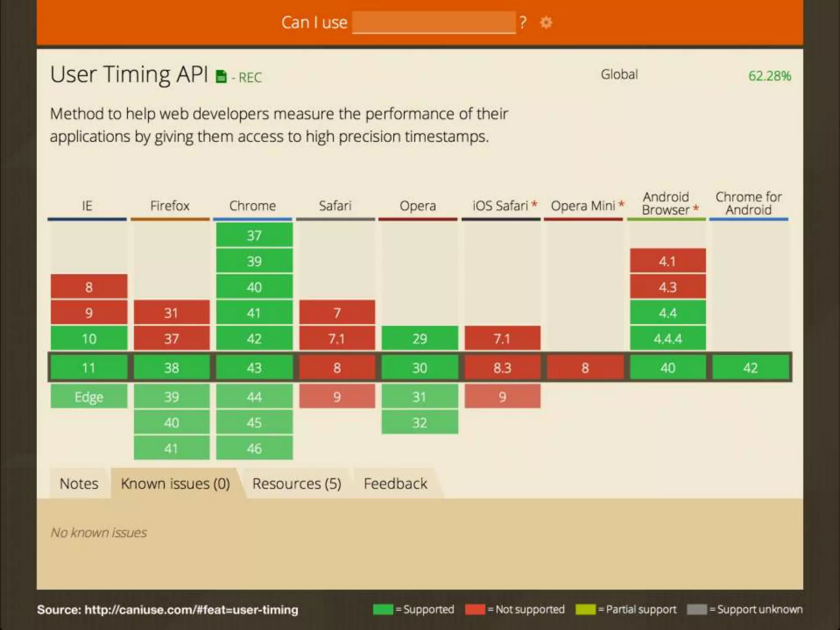Click the Can I use search field
The width and height of the screenshot is (840, 630).
434,22
